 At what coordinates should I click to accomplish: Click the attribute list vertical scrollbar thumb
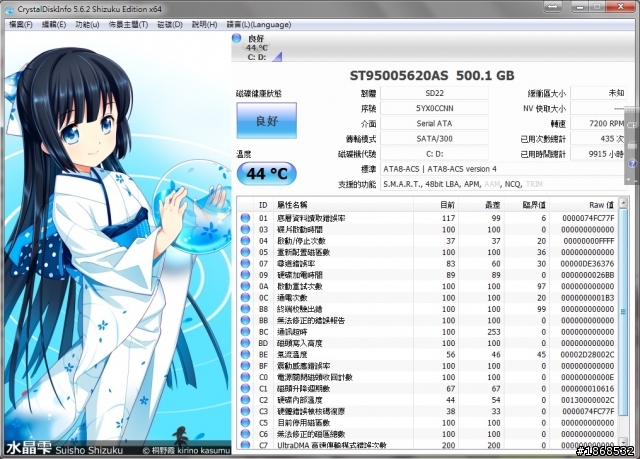coord(623,312)
